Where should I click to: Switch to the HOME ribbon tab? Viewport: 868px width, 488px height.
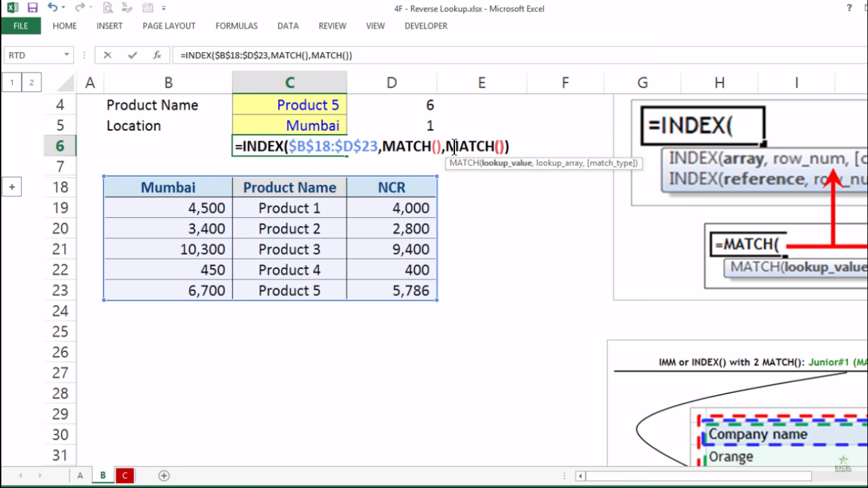click(x=65, y=26)
